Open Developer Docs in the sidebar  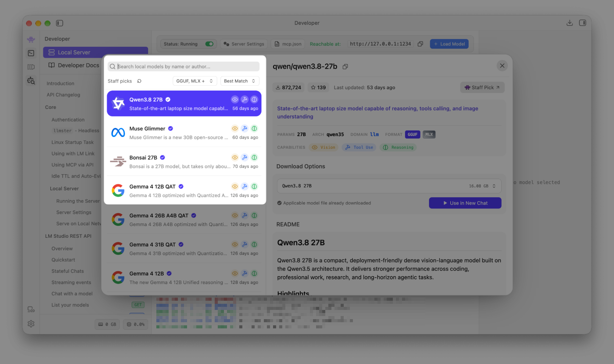[74, 65]
